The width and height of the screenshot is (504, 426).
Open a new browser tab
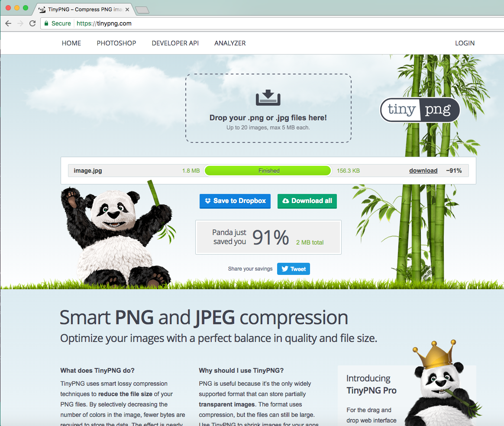pyautogui.click(x=142, y=10)
